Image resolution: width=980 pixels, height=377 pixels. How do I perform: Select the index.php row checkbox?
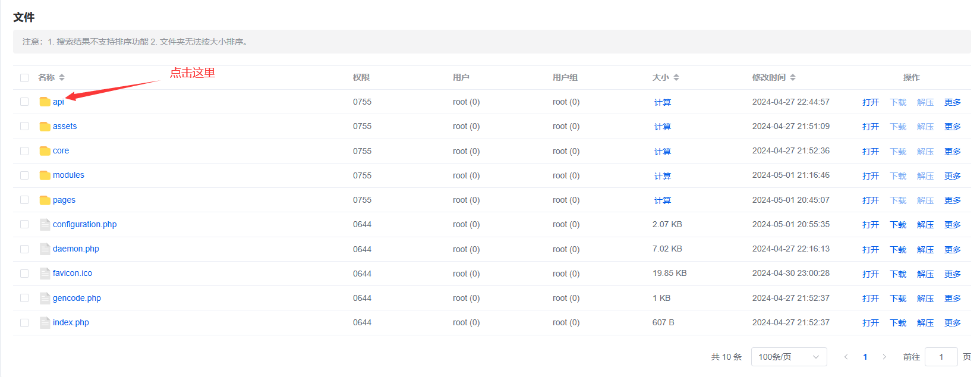24,322
